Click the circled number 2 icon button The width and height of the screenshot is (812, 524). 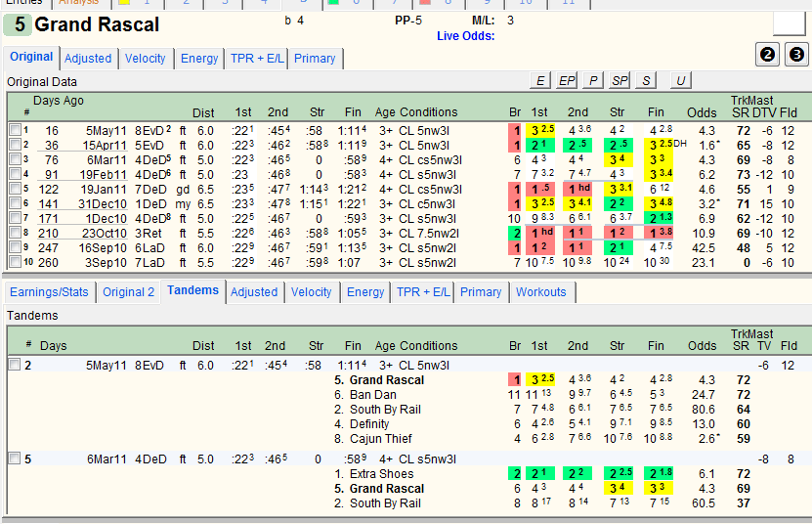[x=767, y=55]
